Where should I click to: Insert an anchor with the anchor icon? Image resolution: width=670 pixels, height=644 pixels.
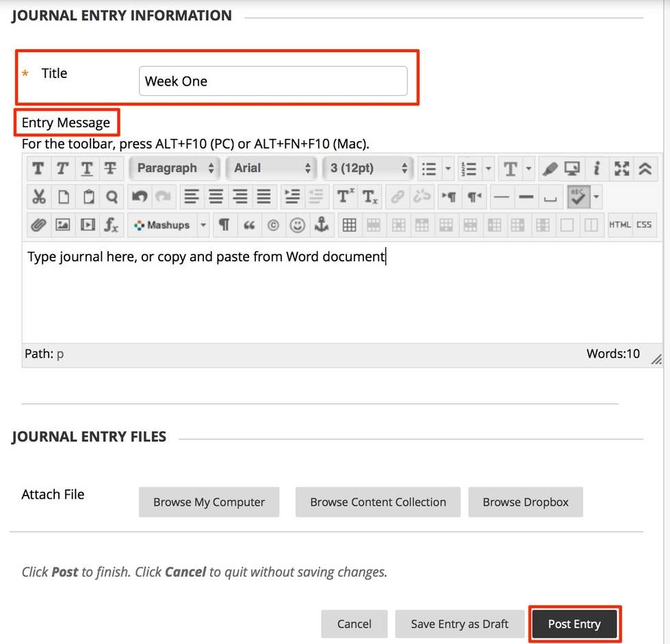320,224
